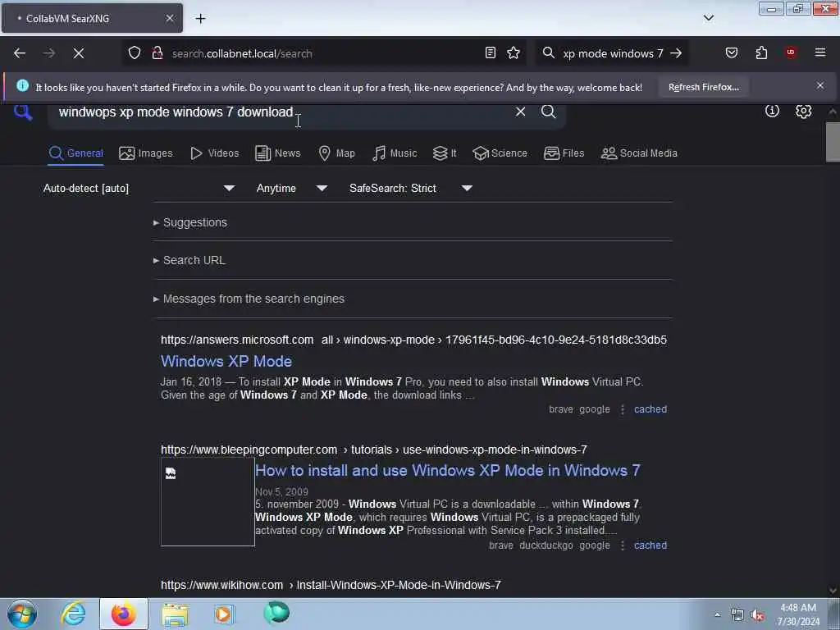Switch to the It tab
The height and width of the screenshot is (630, 840).
click(445, 153)
